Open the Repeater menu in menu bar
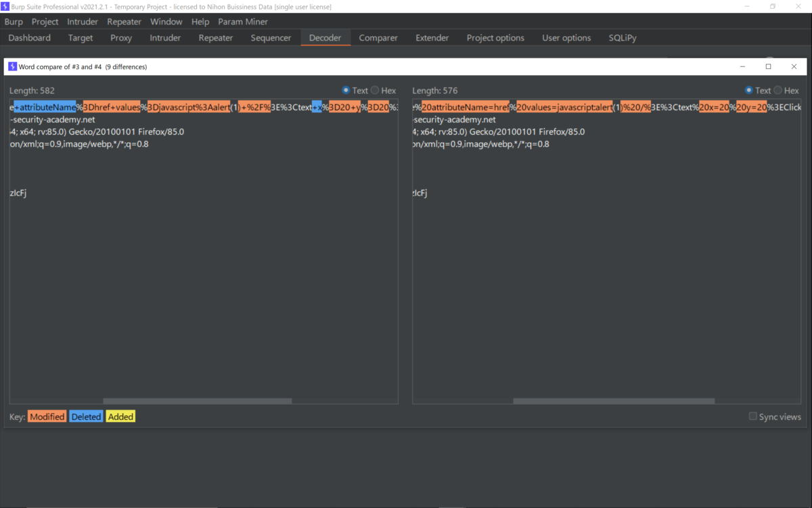The height and width of the screenshot is (508, 812). [x=125, y=22]
